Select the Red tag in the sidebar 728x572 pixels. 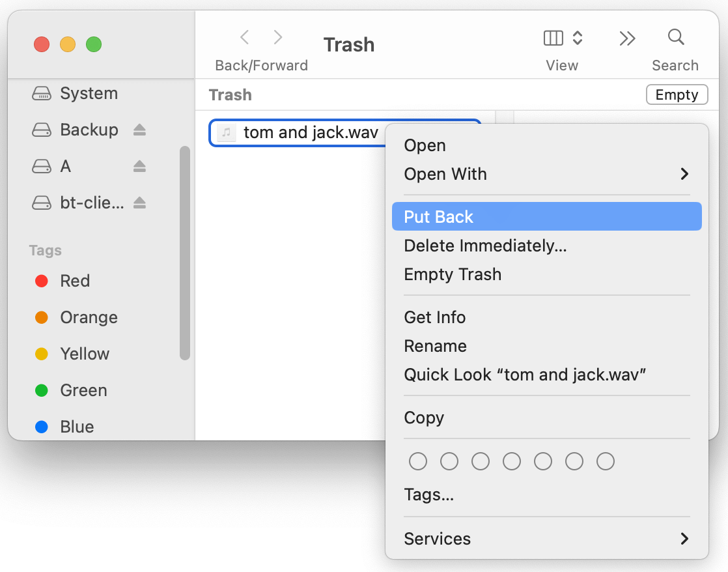(x=74, y=281)
